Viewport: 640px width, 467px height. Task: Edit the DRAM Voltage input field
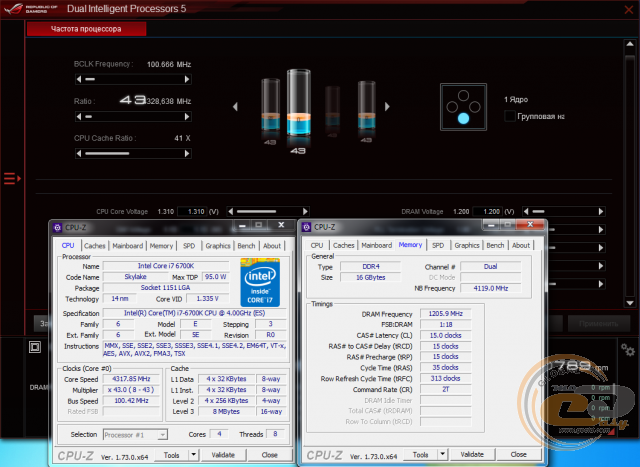point(488,211)
